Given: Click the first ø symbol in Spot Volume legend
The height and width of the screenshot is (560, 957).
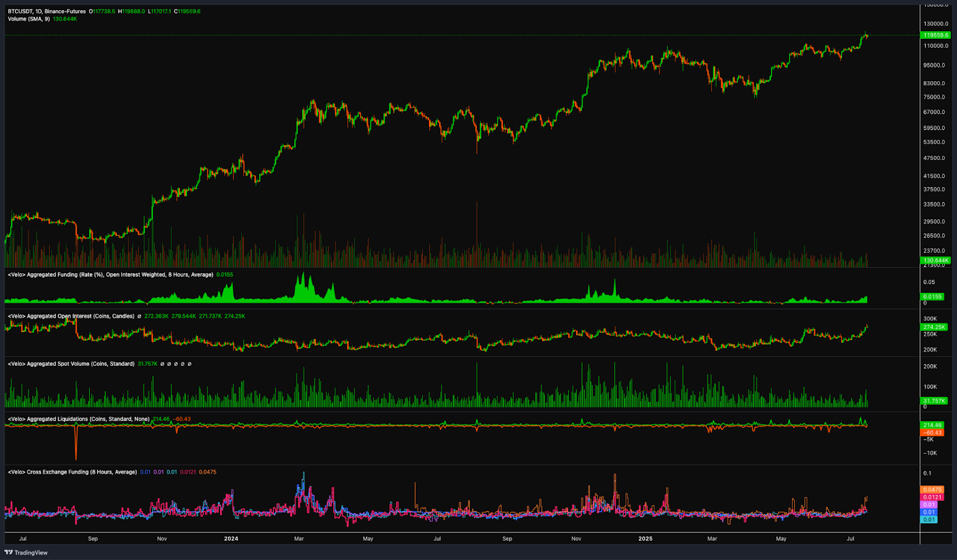Looking at the screenshot, I should tap(162, 364).
